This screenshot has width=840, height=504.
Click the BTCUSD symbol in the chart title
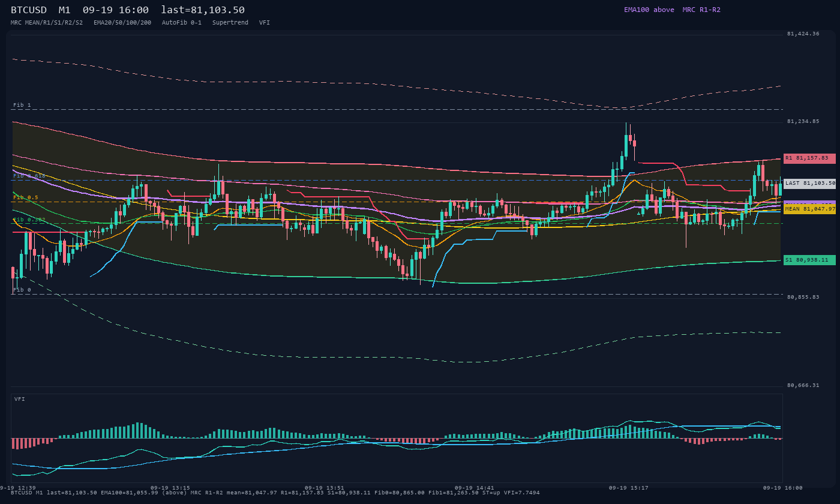(x=31, y=10)
